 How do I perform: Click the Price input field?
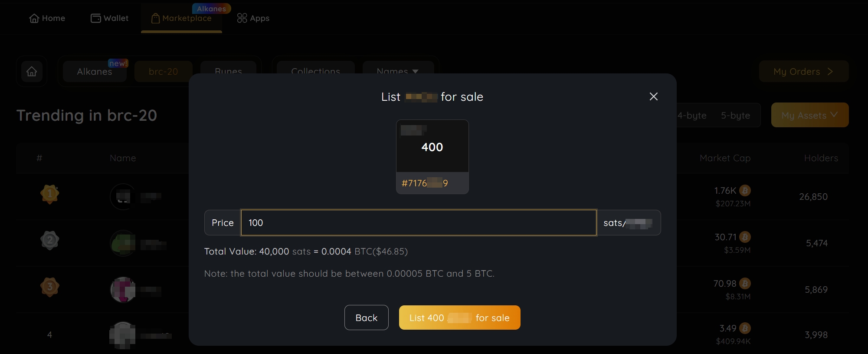click(x=419, y=223)
